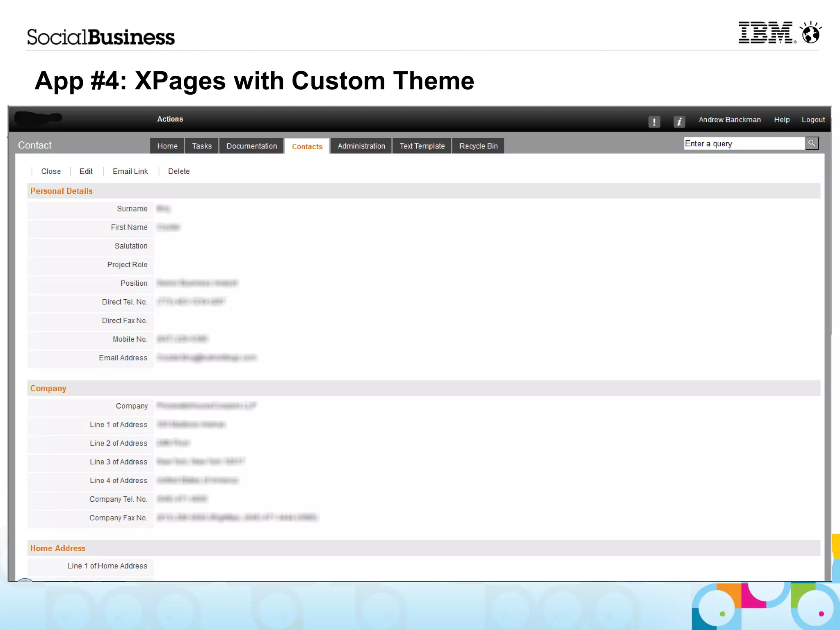The width and height of the screenshot is (840, 630).
Task: Click the italic i info icon
Action: (679, 122)
